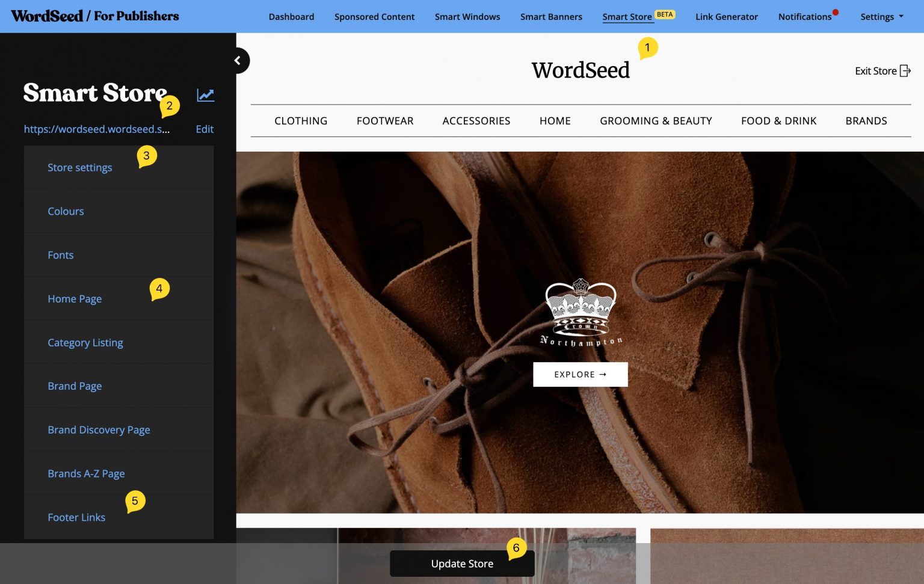The image size is (924, 584).
Task: Click the Update Store button
Action: tap(462, 564)
